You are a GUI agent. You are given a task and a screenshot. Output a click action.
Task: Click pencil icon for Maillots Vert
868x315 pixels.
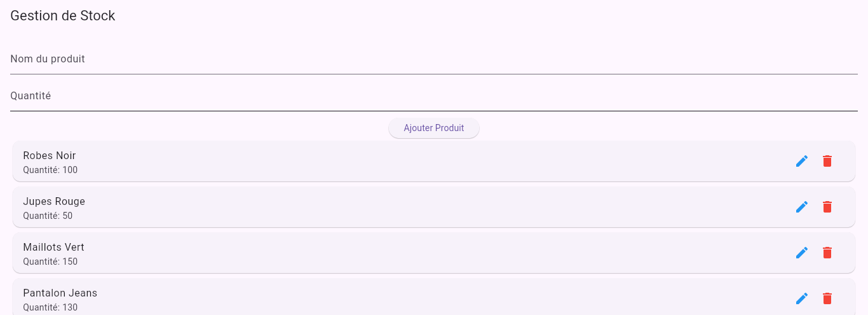pyautogui.click(x=802, y=253)
